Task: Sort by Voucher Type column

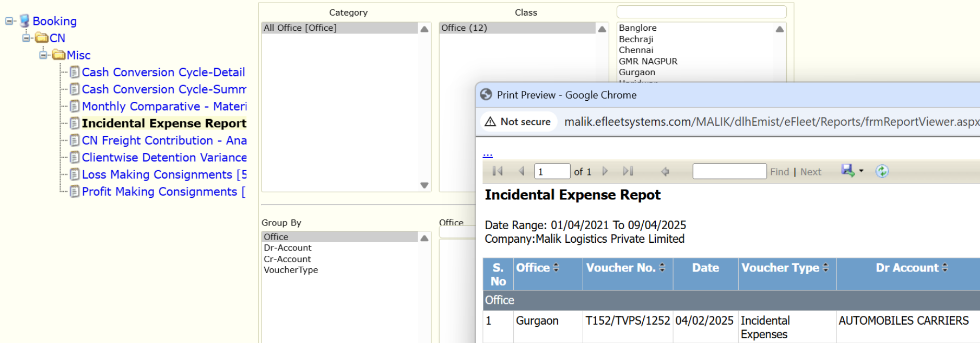Action: 825,267
